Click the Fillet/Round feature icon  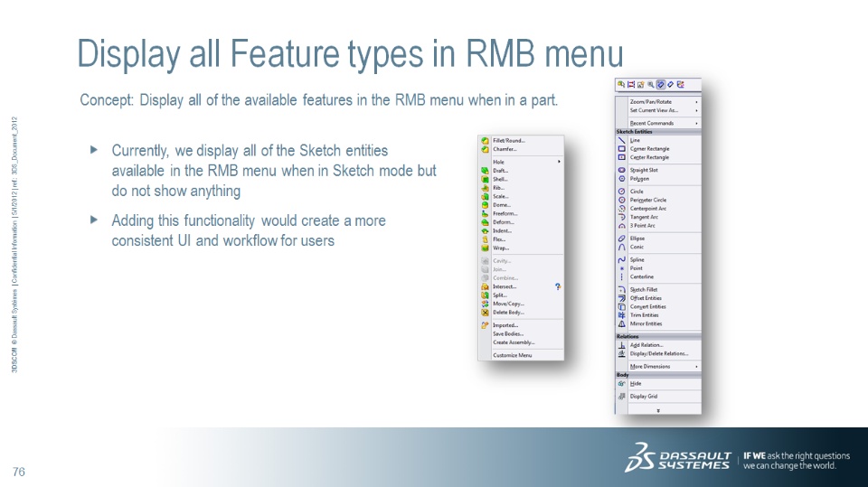(485, 141)
